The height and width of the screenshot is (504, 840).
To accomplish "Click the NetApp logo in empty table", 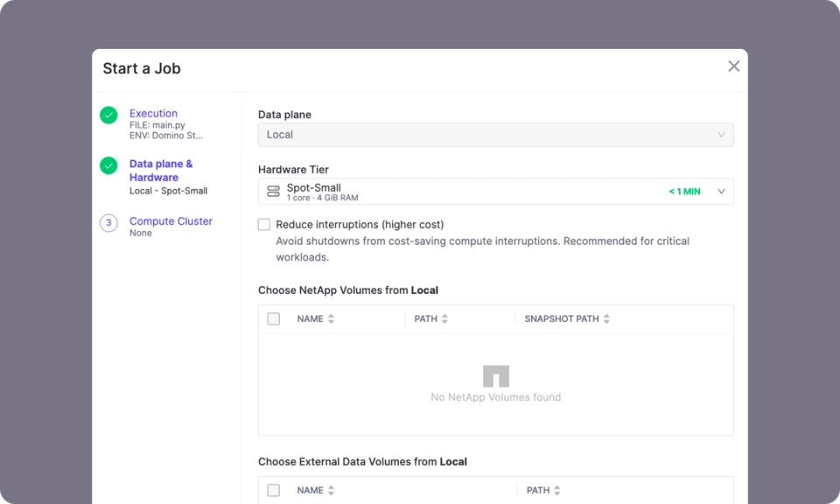I will point(496,376).
